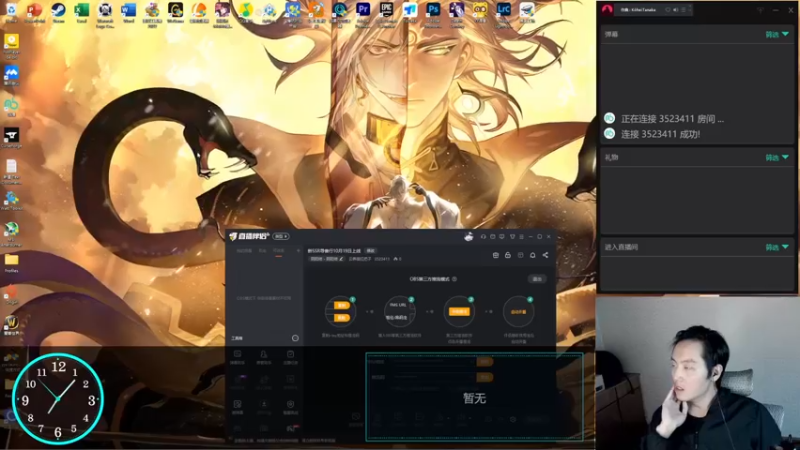The height and width of the screenshot is (450, 800).
Task: Launch Photoshop from the desktop
Action: coord(433,11)
